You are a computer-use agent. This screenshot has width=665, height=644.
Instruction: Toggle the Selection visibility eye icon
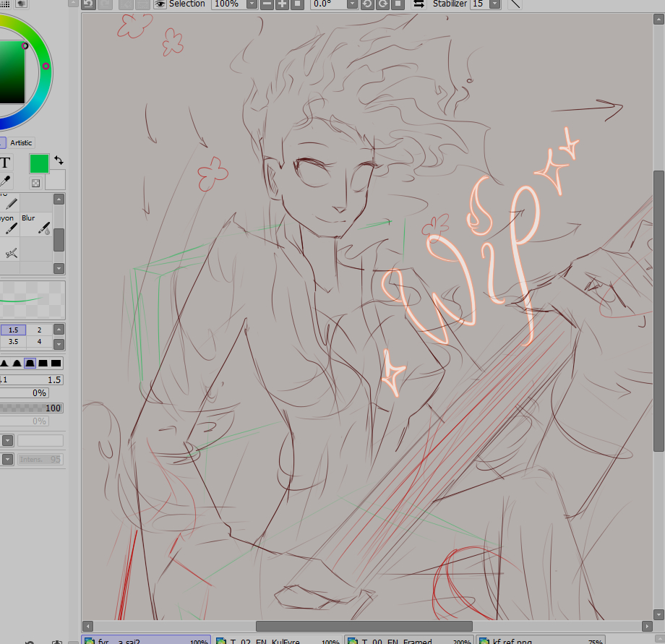[160, 4]
